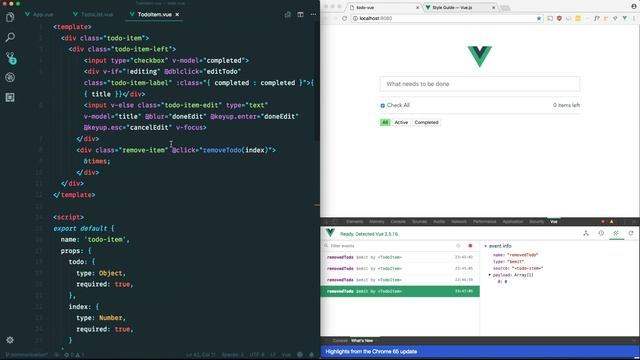Close the todo-vue browser tab
The image size is (640, 360).
[417, 7]
